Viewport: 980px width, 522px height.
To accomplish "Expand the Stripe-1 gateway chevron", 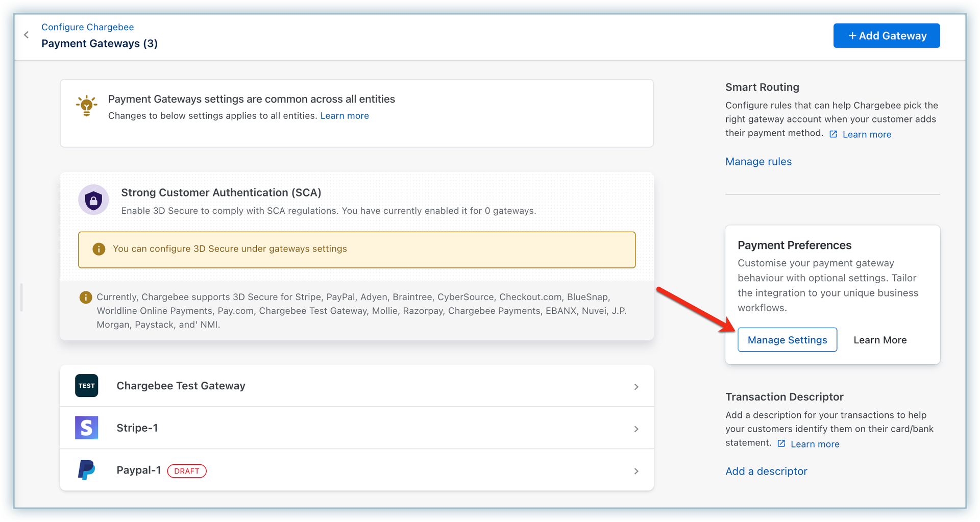I will (636, 429).
